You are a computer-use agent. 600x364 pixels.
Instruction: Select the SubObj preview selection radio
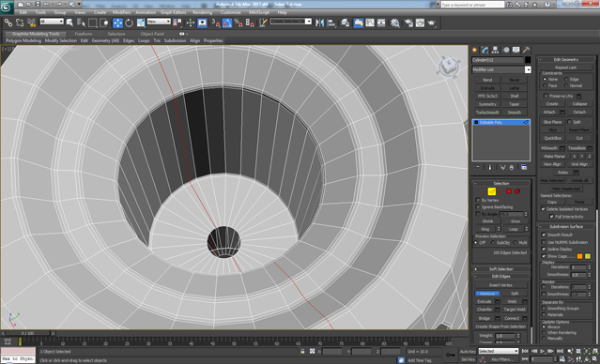click(493, 243)
